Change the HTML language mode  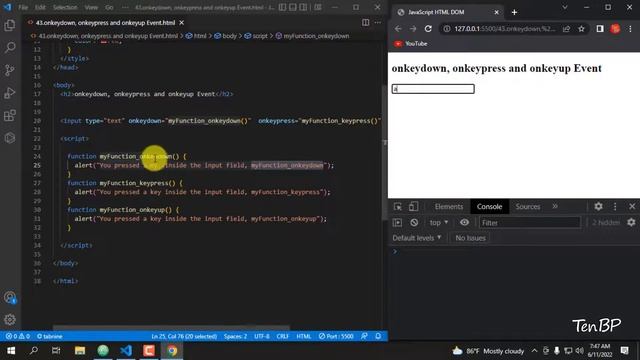click(304, 336)
